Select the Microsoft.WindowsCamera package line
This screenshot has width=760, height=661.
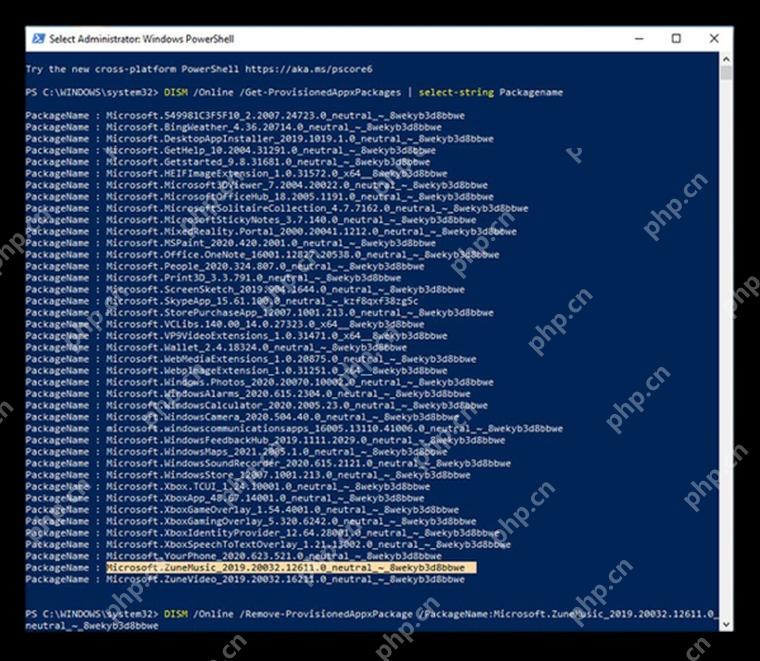pyautogui.click(x=242, y=417)
